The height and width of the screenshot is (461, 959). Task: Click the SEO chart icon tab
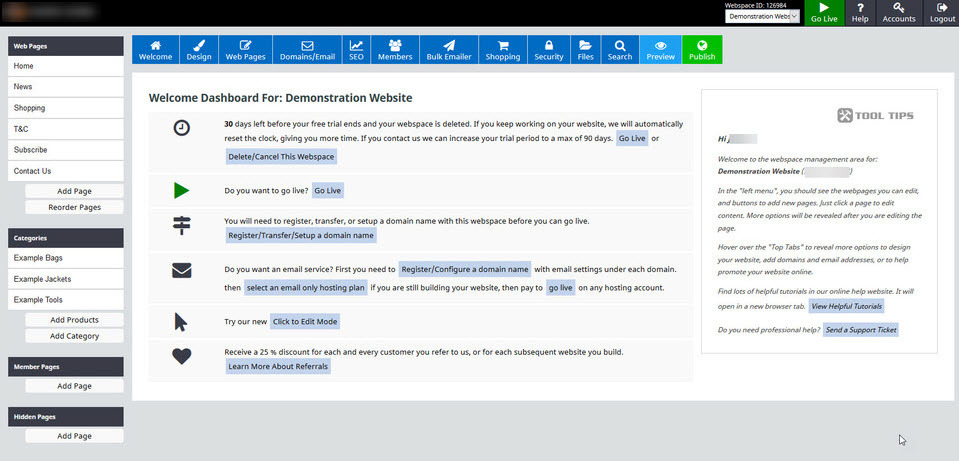click(356, 50)
